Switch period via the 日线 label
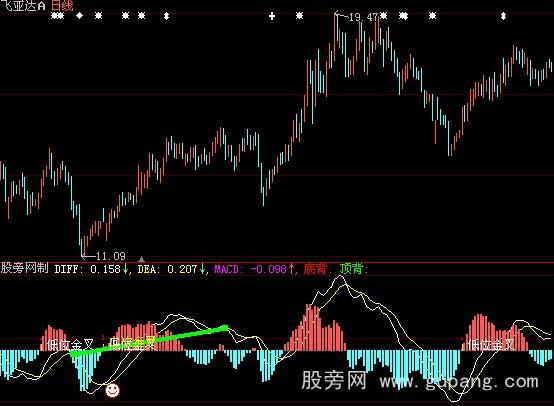554x406 pixels. point(62,6)
